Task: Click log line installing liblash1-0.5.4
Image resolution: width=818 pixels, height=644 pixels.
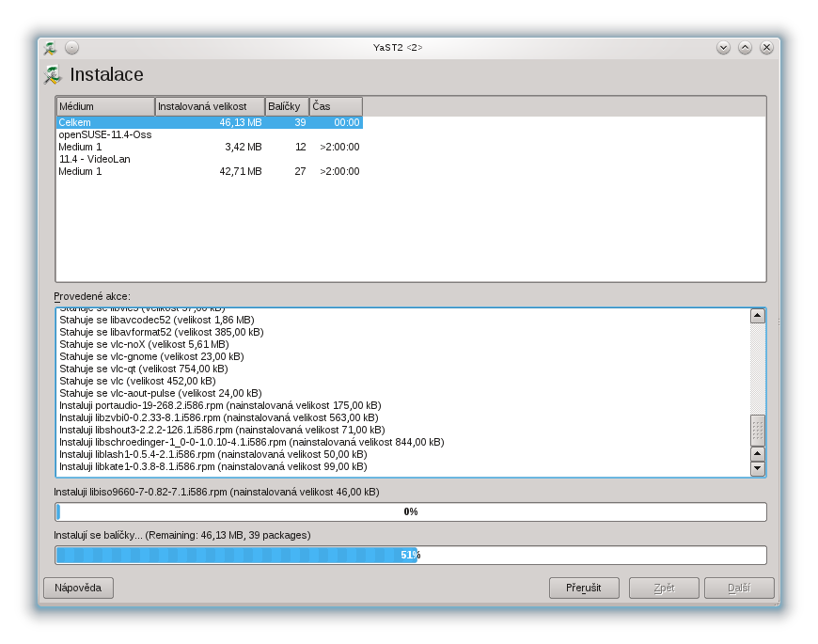Action: coord(212,455)
